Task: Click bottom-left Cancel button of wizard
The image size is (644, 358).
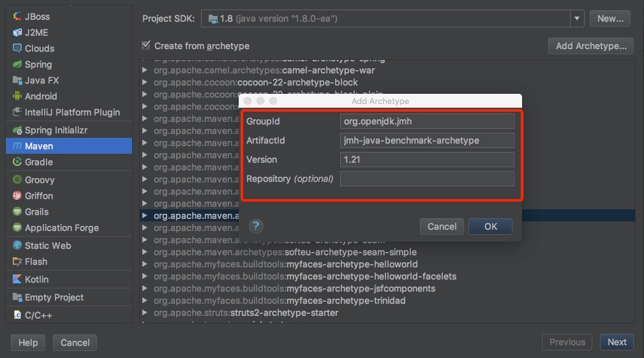Action: [x=75, y=343]
